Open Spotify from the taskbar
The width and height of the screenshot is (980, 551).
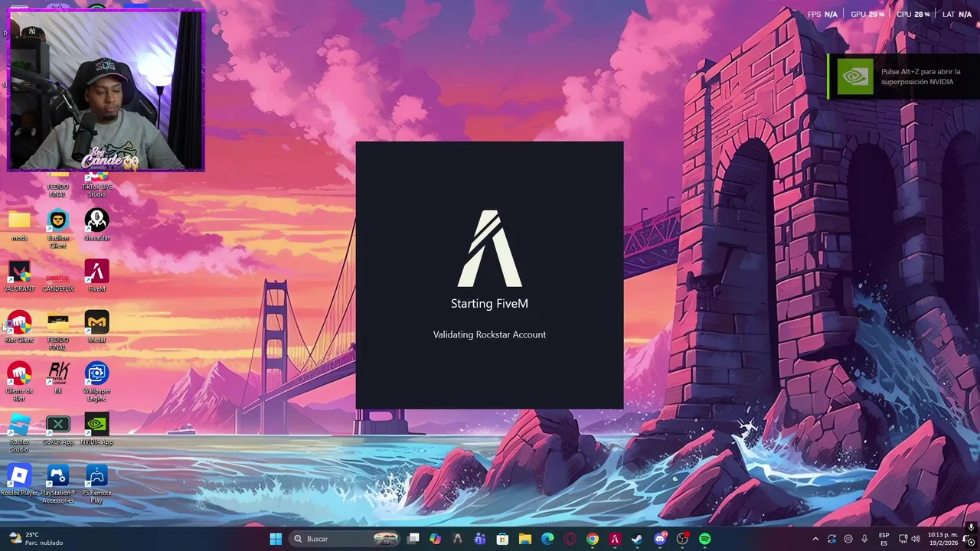coord(704,539)
